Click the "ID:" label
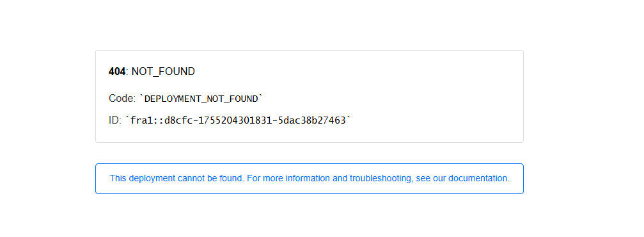The image size is (644, 237). pos(115,120)
